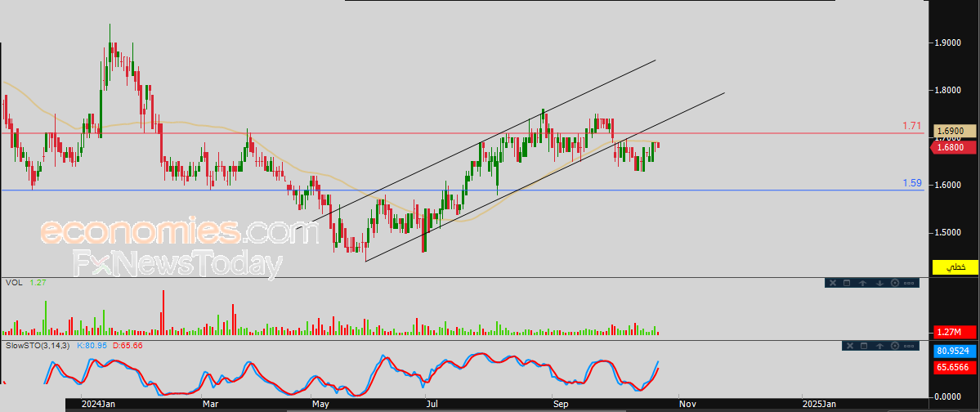Click the 1.8000 price axis label
The width and height of the screenshot is (980, 412).
pos(948,90)
